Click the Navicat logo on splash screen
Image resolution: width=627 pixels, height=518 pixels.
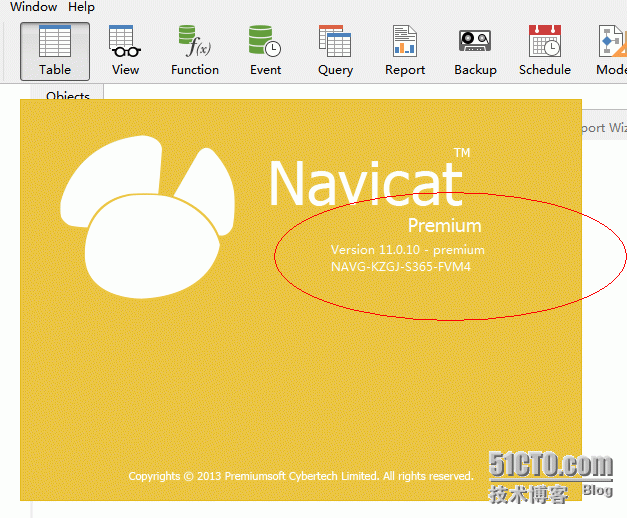click(147, 216)
